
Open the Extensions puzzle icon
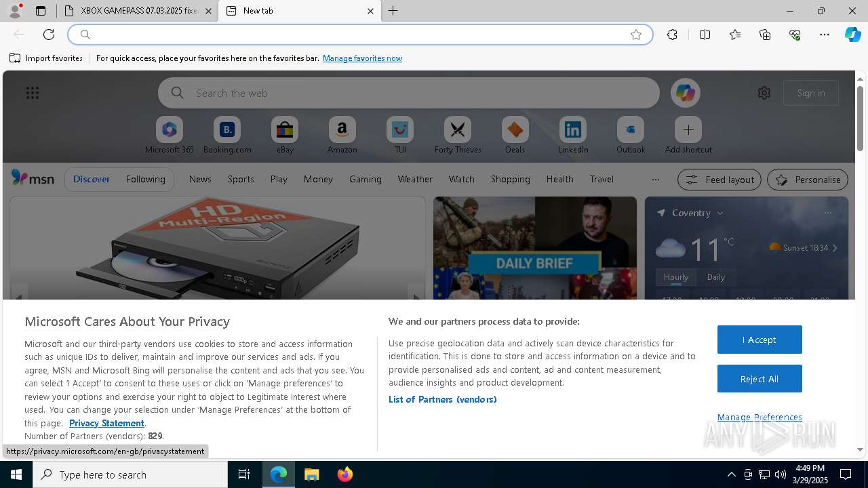click(x=672, y=35)
